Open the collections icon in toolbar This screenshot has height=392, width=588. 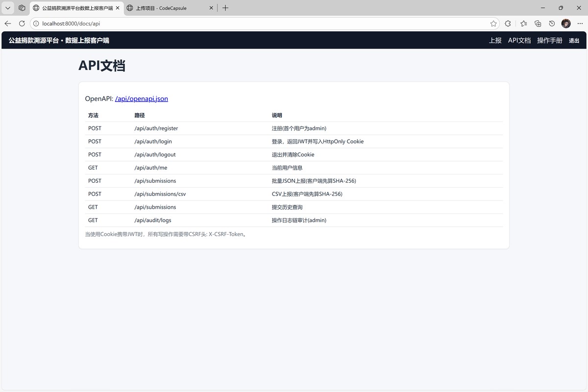coord(538,24)
